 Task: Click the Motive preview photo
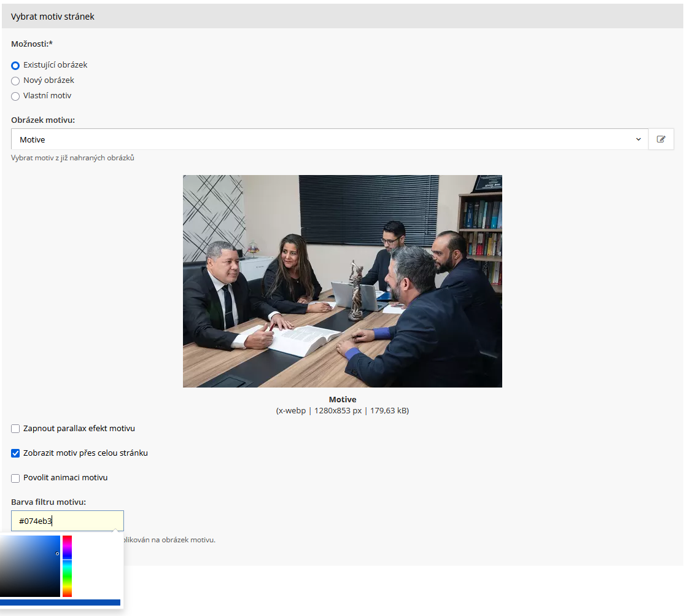click(342, 281)
